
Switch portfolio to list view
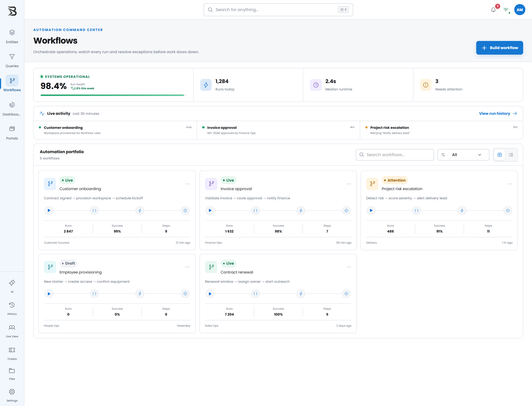coord(511,155)
